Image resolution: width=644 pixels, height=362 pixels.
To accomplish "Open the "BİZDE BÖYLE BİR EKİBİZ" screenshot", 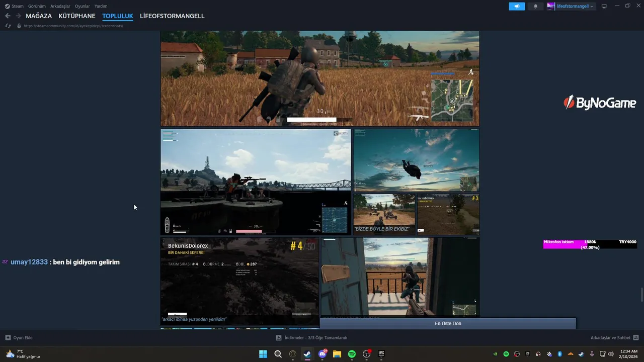I will [384, 214].
